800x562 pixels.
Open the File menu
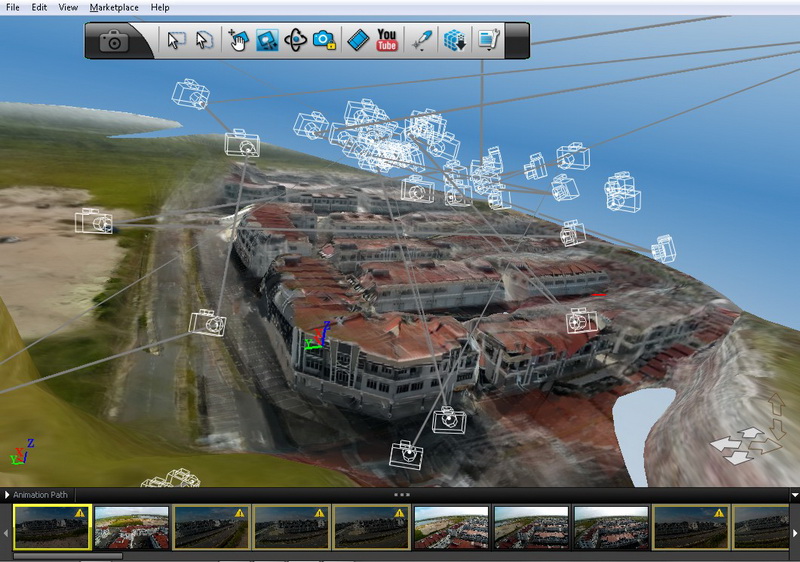pyautogui.click(x=13, y=7)
